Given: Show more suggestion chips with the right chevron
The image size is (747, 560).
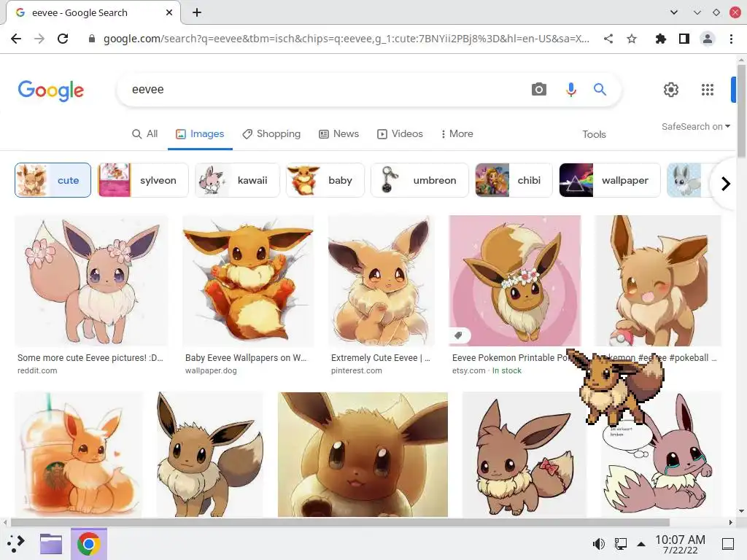Looking at the screenshot, I should 726,183.
